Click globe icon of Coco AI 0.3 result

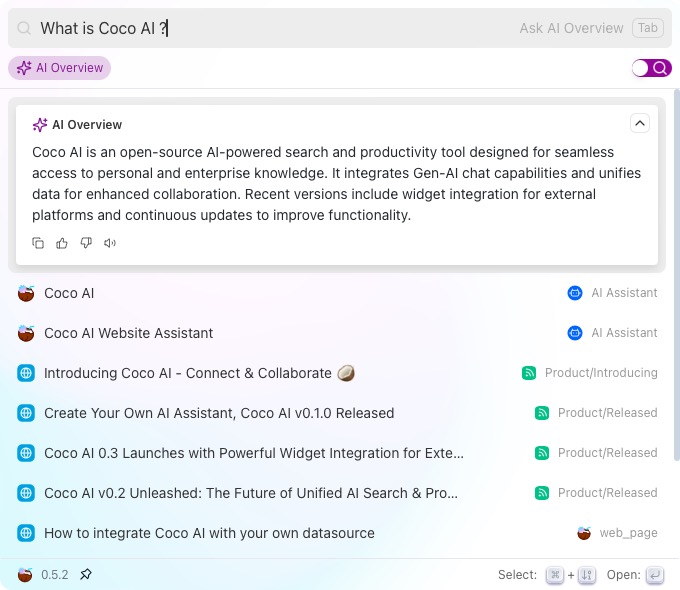pyautogui.click(x=26, y=453)
